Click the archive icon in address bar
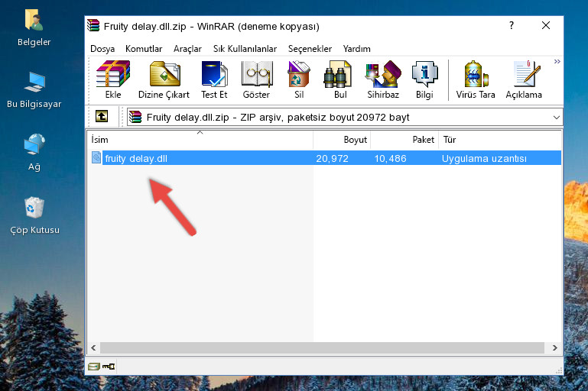 click(135, 117)
